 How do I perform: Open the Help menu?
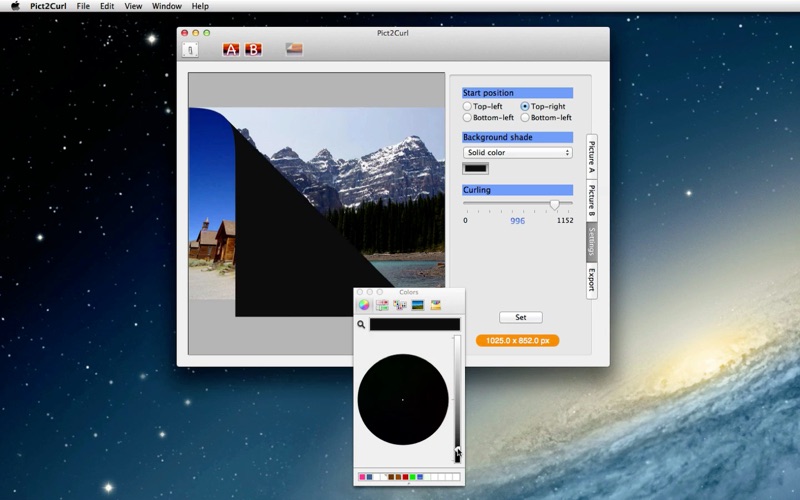coord(200,6)
